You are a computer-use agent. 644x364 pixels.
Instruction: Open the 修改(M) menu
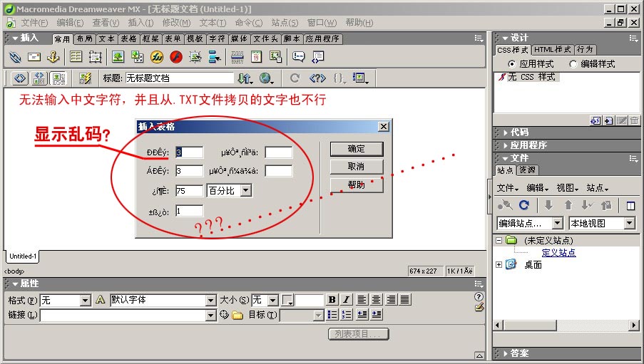coord(175,23)
